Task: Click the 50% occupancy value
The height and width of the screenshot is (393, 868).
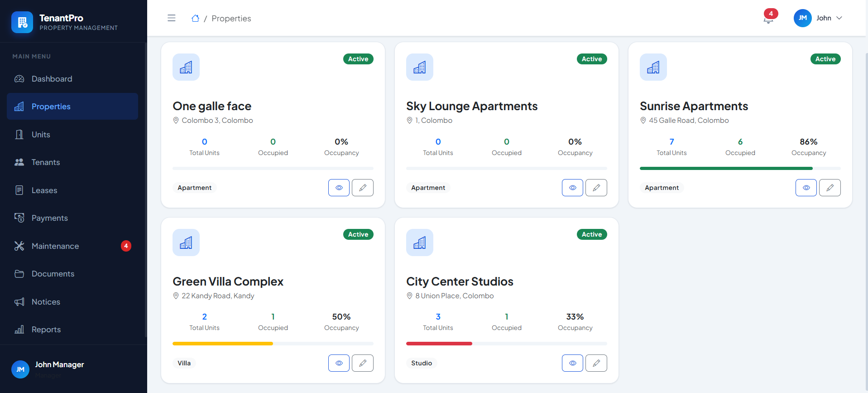Action: [341, 317]
